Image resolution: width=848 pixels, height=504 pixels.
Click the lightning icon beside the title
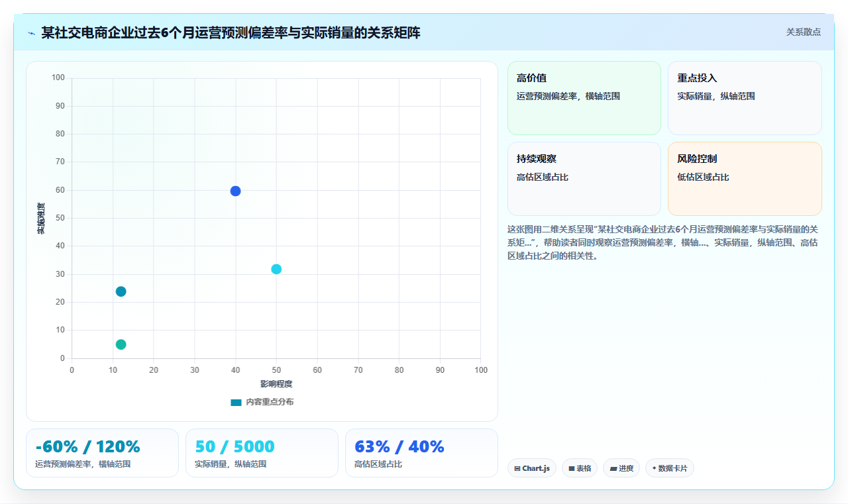tap(31, 33)
